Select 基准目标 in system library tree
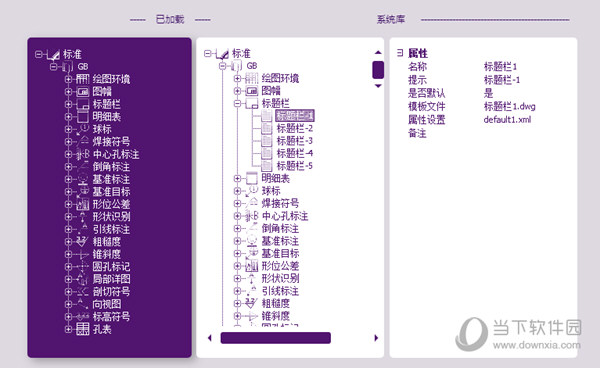The width and height of the screenshot is (600, 368). pos(280,253)
